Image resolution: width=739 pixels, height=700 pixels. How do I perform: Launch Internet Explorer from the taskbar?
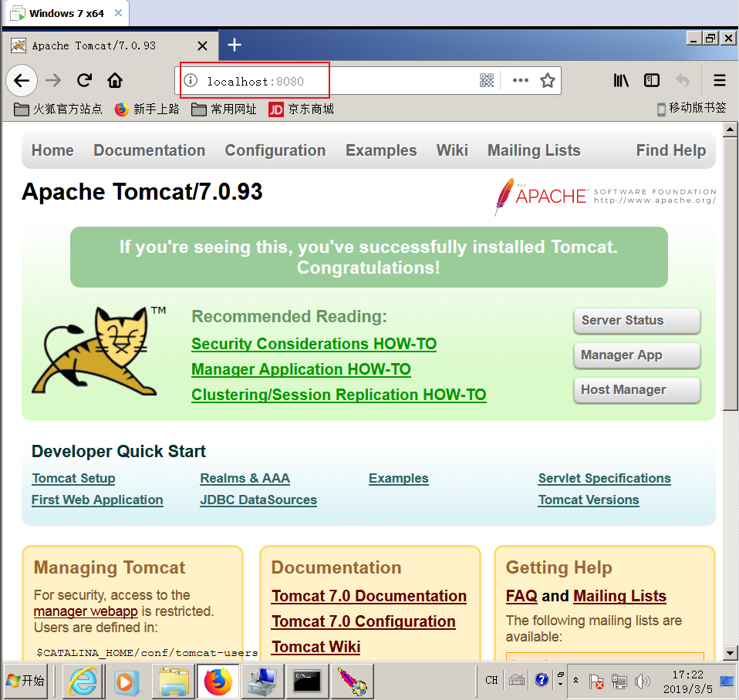[83, 681]
